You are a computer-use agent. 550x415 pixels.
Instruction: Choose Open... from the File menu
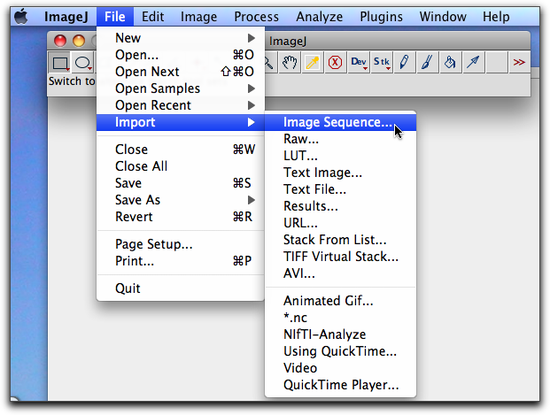pyautogui.click(x=181, y=54)
